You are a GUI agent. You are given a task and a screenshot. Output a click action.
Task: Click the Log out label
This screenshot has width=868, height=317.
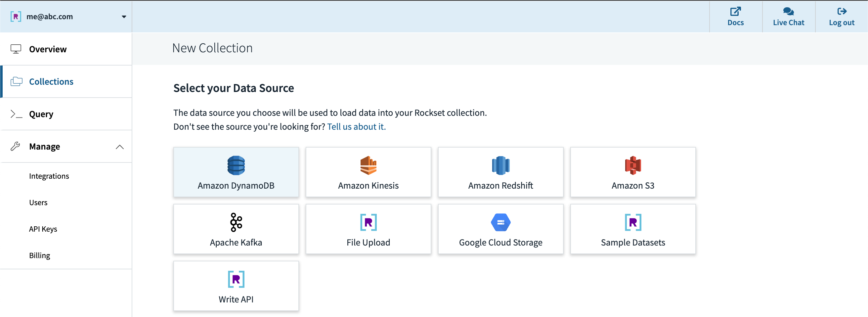[842, 23]
